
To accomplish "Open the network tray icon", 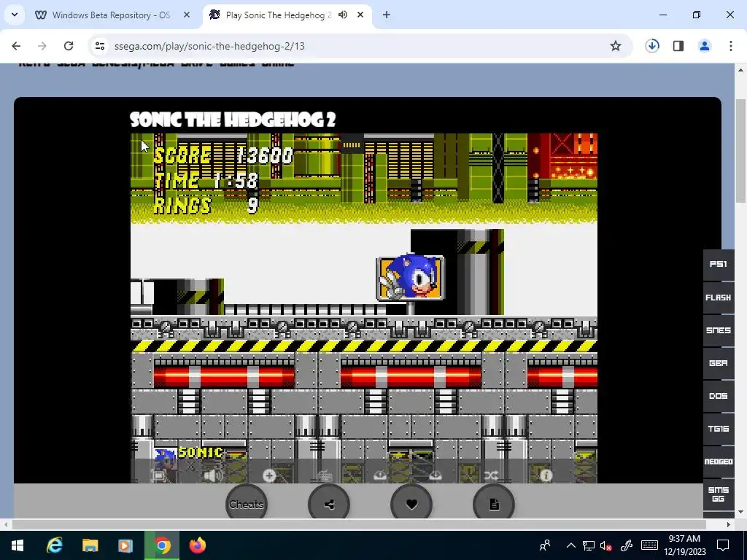I will click(x=589, y=545).
